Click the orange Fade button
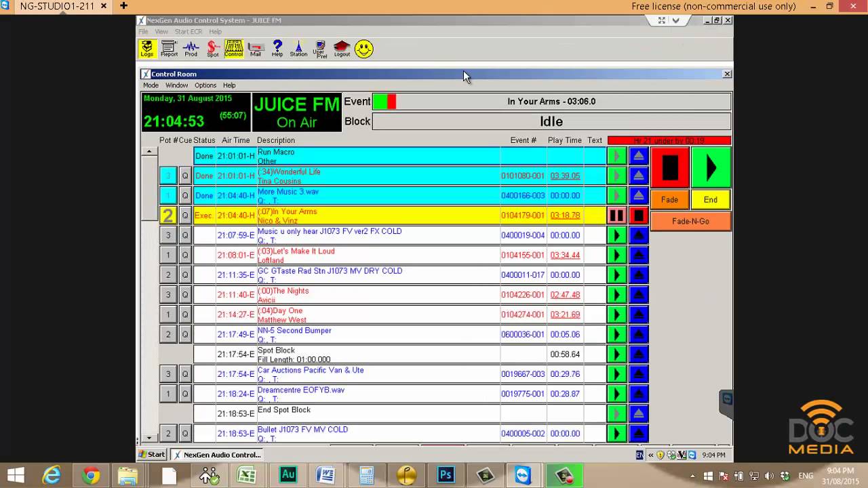This screenshot has width=868, height=488. [x=670, y=200]
